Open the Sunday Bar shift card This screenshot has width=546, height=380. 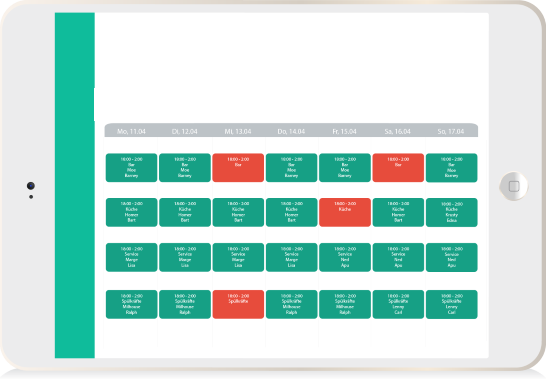(451, 168)
